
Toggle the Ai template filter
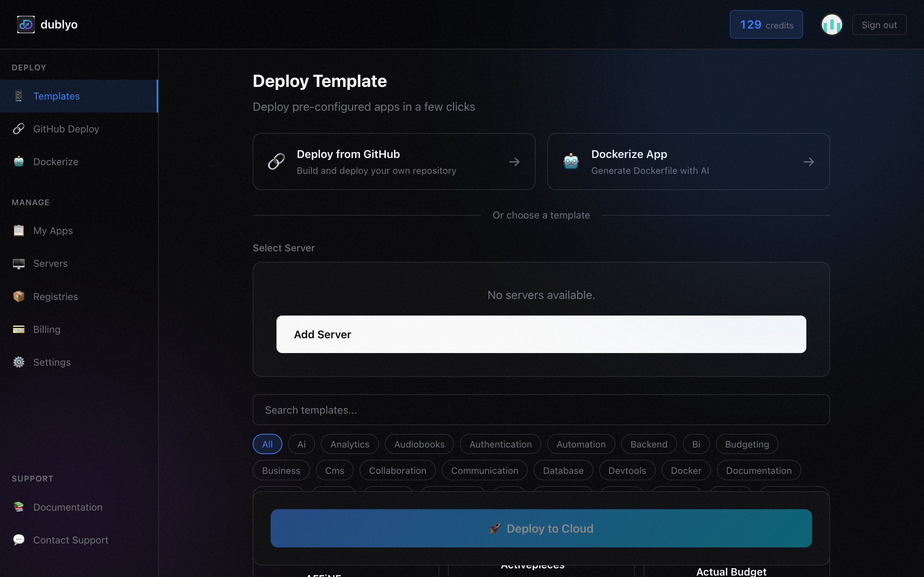click(x=301, y=444)
